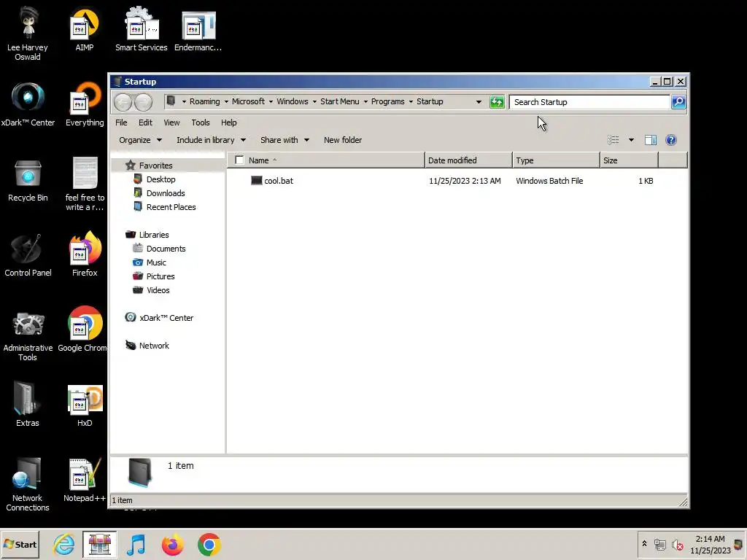Click the Explorer Back navigation button
The image size is (747, 560).
[x=123, y=102]
